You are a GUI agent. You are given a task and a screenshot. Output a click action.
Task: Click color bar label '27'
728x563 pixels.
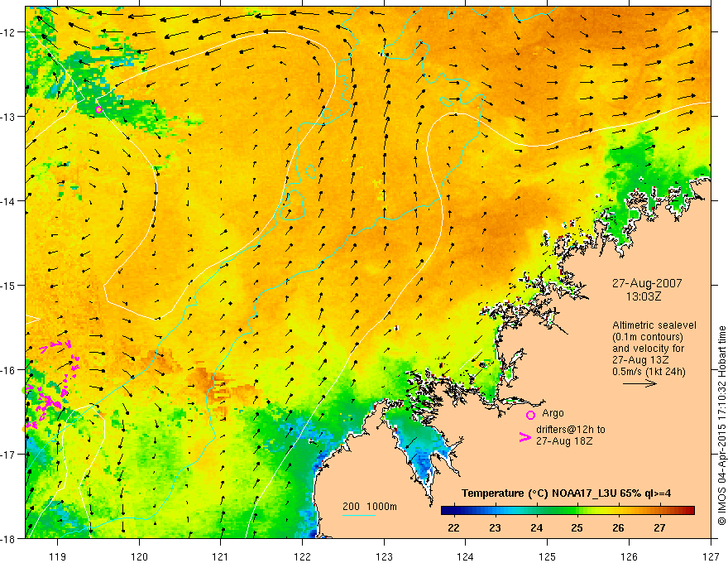click(659, 527)
